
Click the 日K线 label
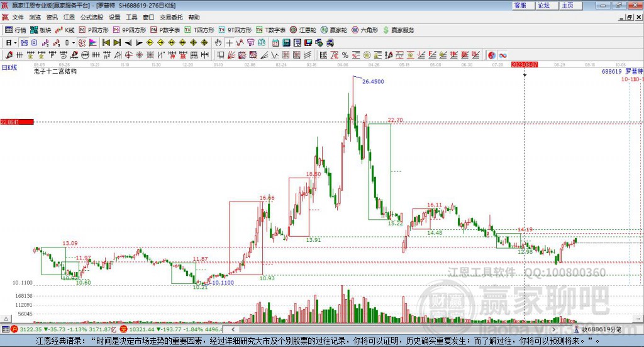[x=9, y=67]
